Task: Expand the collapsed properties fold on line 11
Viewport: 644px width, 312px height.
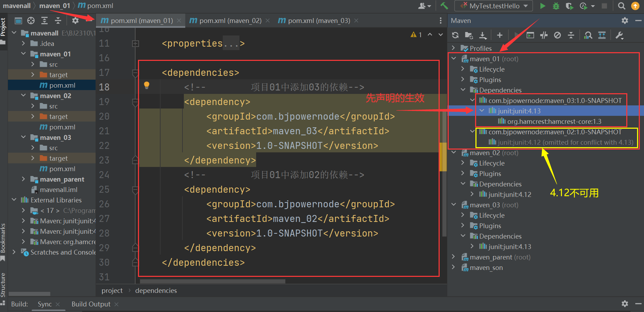Action: click(x=136, y=43)
